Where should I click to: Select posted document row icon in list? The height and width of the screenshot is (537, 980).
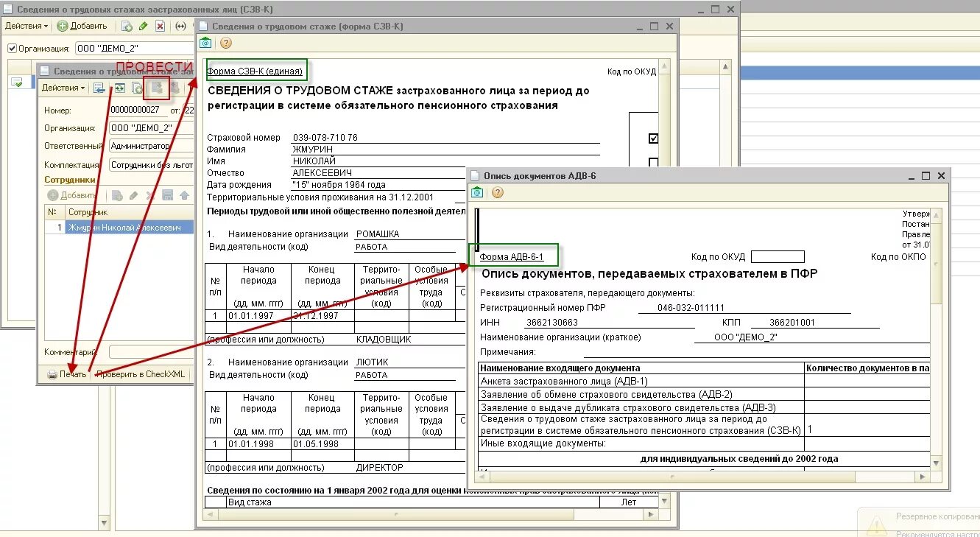pos(16,83)
